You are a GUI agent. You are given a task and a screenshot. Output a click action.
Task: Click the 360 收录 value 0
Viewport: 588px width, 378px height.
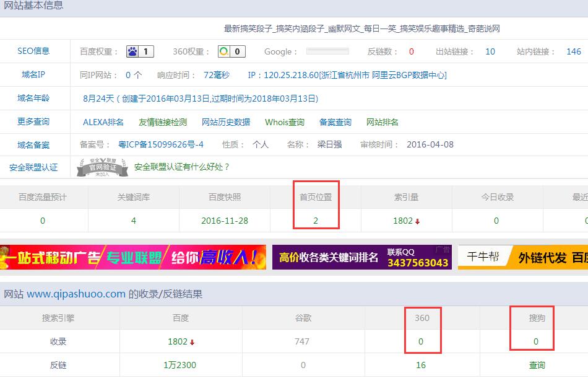421,341
